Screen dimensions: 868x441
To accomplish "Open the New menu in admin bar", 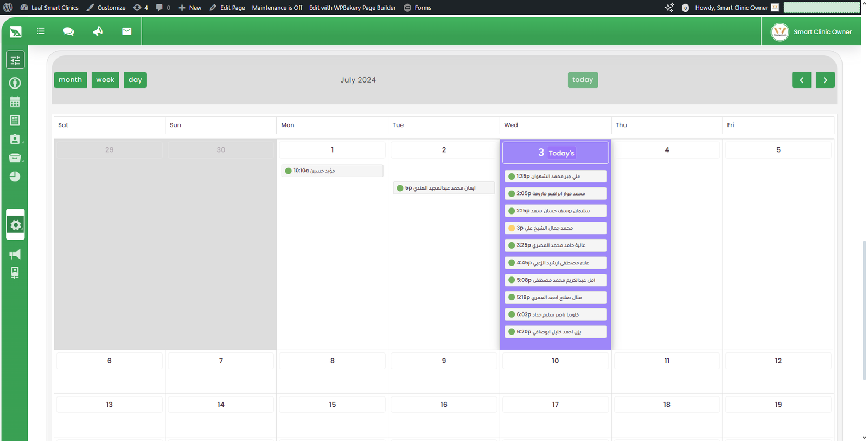I will [x=190, y=8].
